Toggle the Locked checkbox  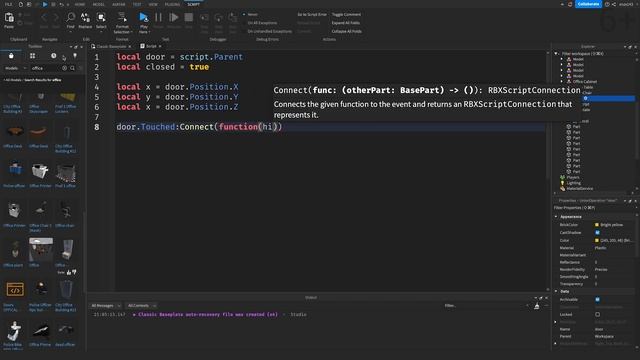[597, 314]
